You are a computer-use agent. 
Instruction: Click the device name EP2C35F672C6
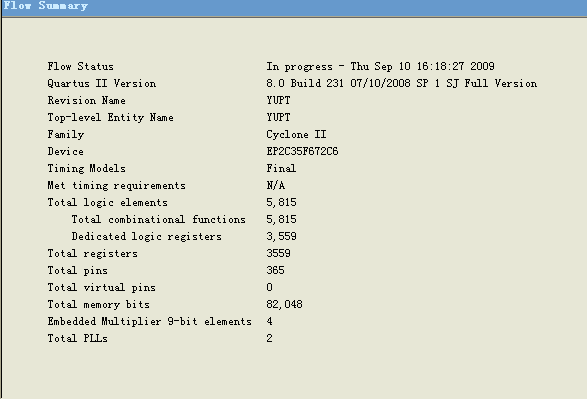pyautogui.click(x=302, y=151)
